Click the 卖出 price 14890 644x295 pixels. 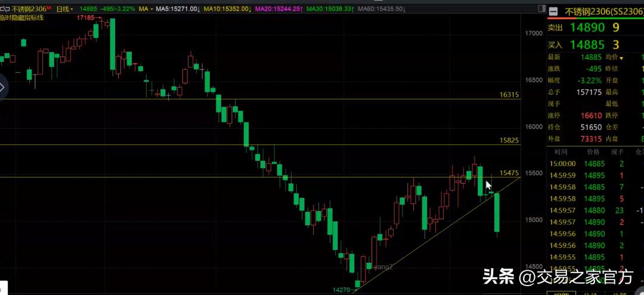pos(587,27)
